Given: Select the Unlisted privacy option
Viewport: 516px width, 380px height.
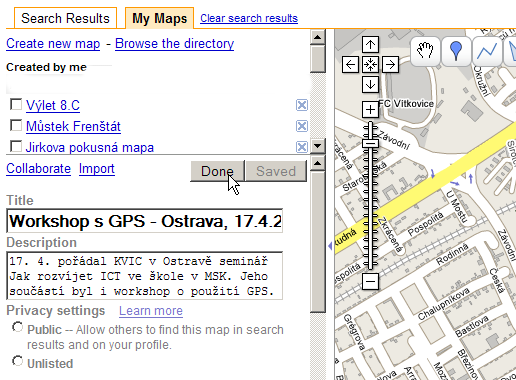Looking at the screenshot, I should point(18,361).
